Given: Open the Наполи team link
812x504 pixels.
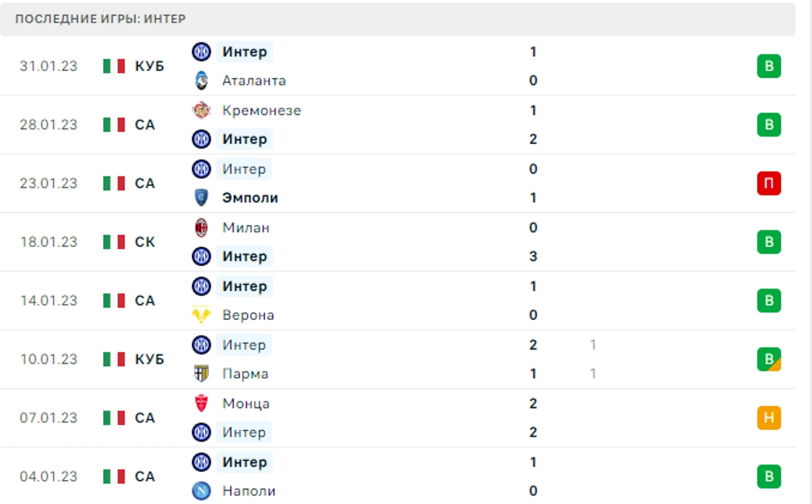Looking at the screenshot, I should click(249, 491).
